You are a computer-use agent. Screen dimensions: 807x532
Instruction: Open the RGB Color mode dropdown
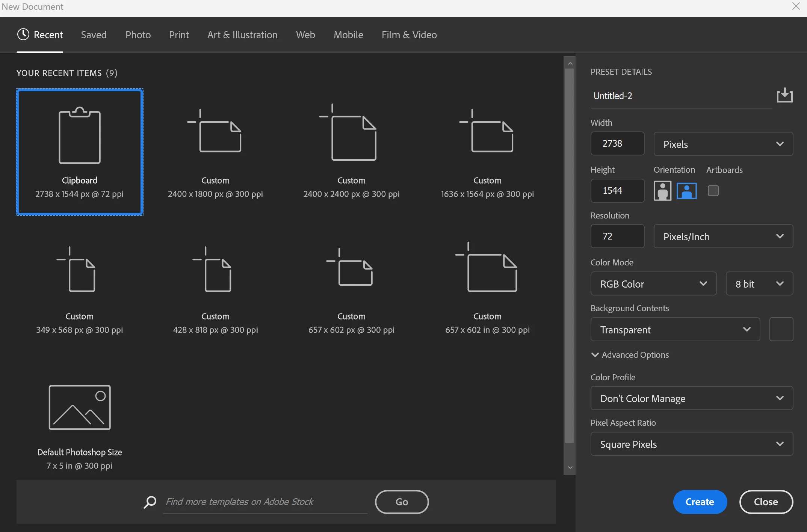653,284
